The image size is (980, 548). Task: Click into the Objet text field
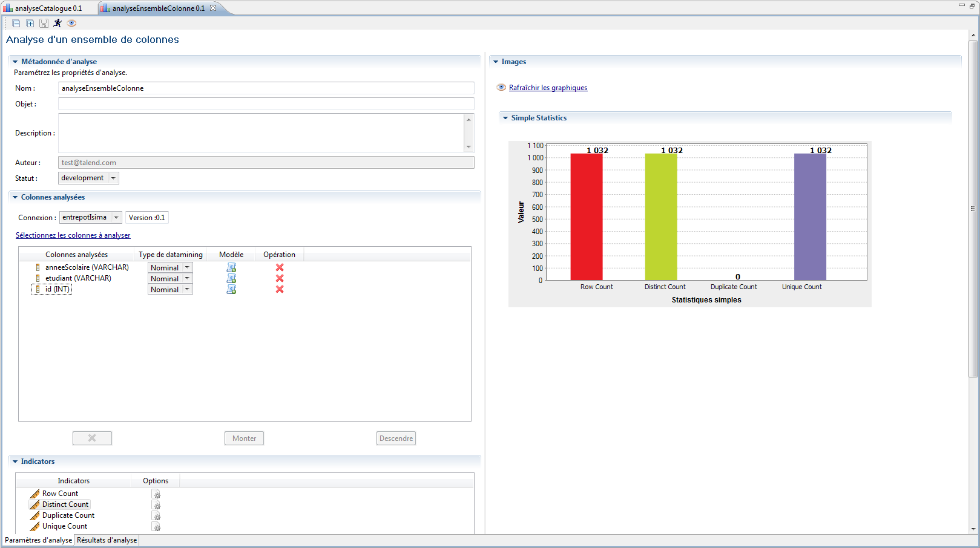click(266, 104)
